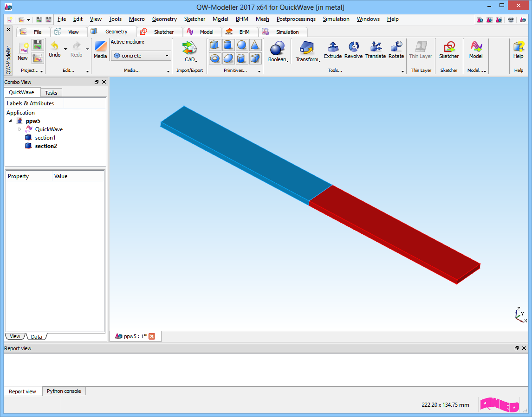
Task: Switch to the Simulation ribbon tab
Action: coord(283,32)
